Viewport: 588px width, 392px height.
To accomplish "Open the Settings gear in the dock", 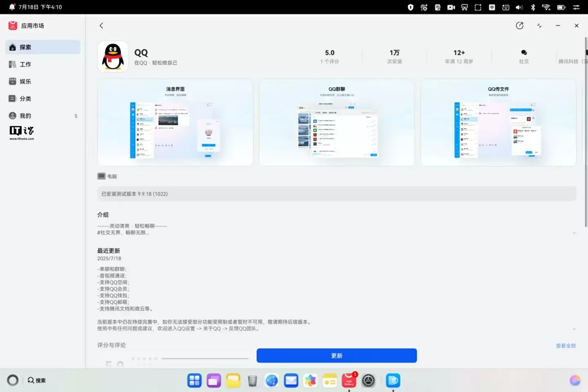I will (x=368, y=380).
